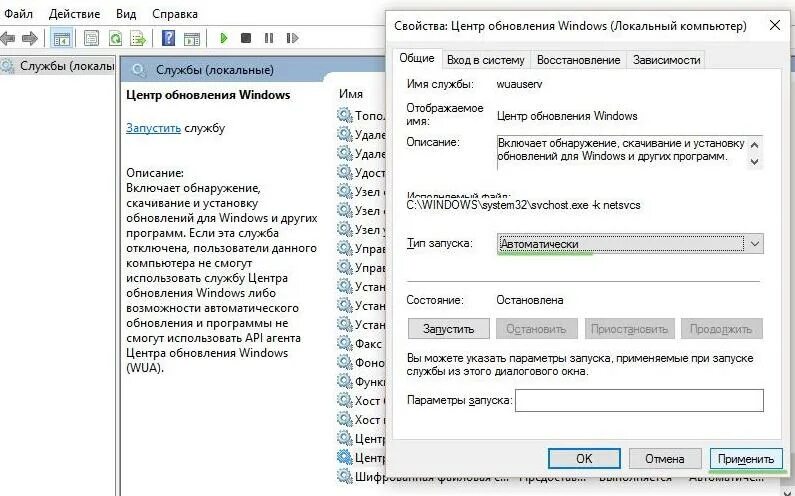Click the Приостановить button
Image resolution: width=795 pixels, height=496 pixels.
pos(629,329)
